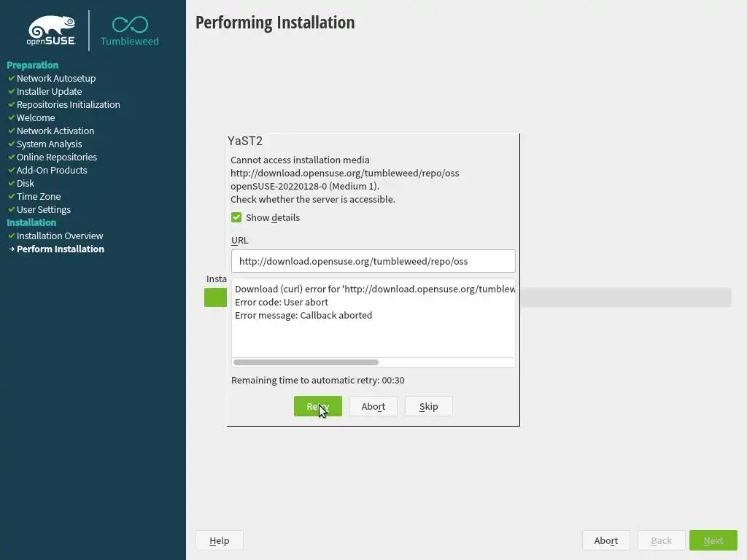
Task: Click the 'Performing Installation' page title
Action: [275, 23]
